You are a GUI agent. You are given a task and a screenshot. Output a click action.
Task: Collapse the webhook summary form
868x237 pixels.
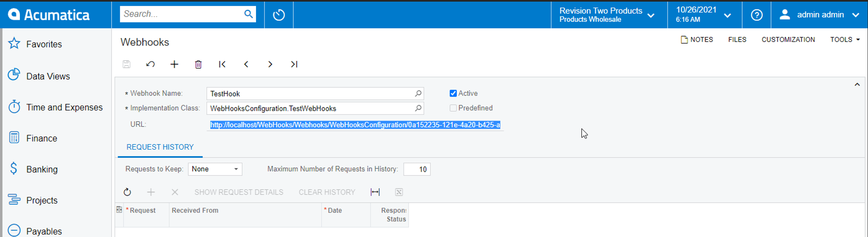pyautogui.click(x=857, y=84)
